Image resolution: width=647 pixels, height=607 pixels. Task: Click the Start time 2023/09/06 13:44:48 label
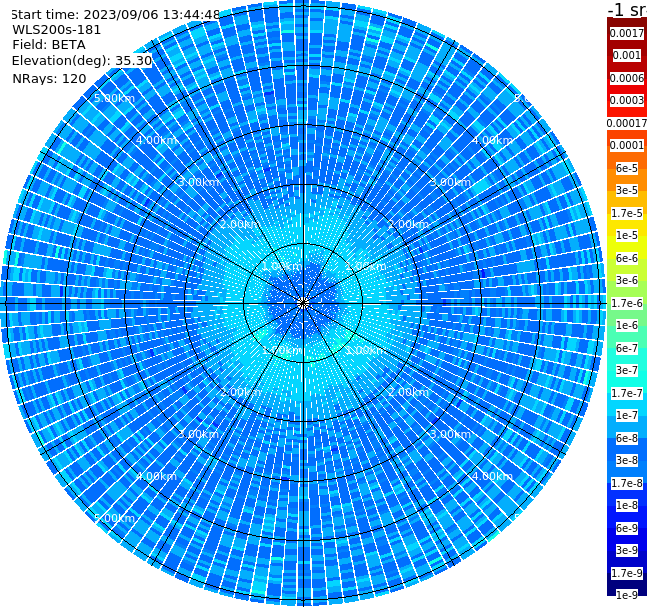(x=116, y=14)
